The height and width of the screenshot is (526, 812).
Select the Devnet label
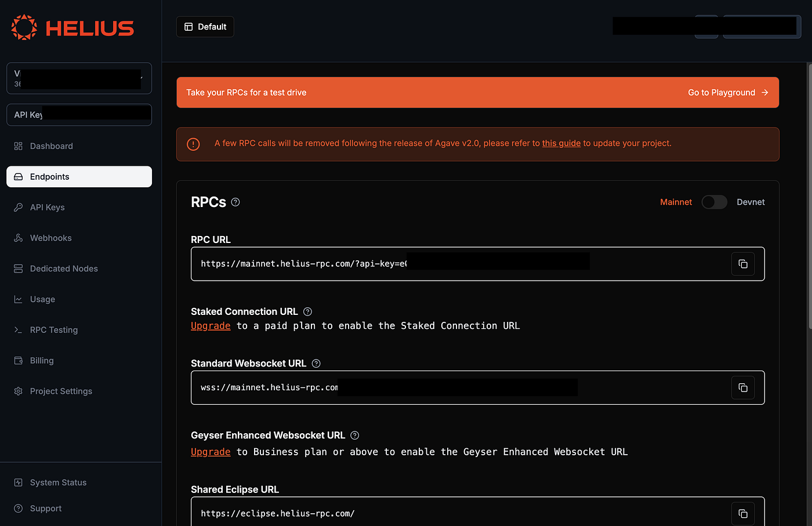(x=751, y=202)
